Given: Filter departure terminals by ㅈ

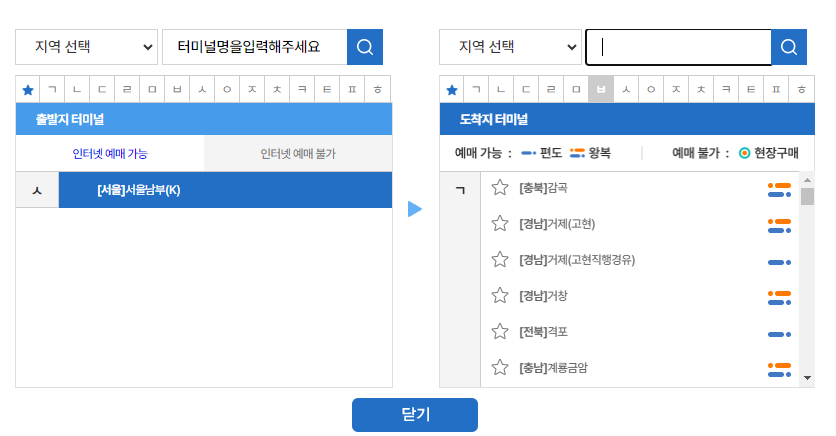Looking at the screenshot, I should pos(253,90).
